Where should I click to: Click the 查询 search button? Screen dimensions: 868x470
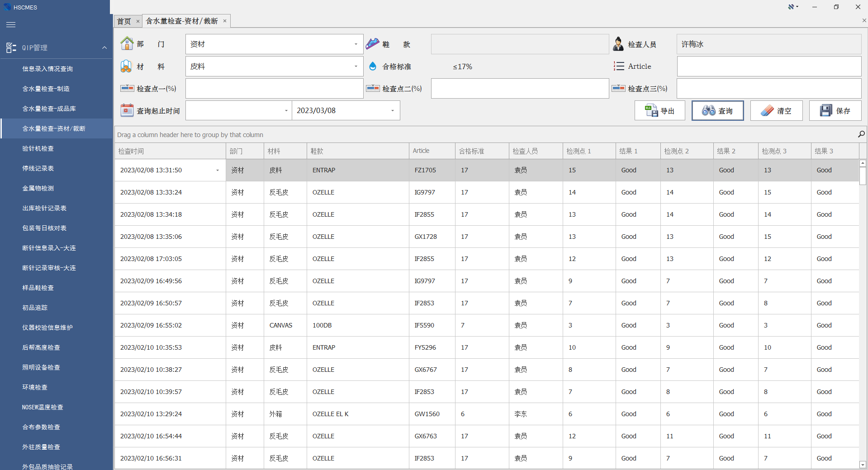pyautogui.click(x=718, y=110)
